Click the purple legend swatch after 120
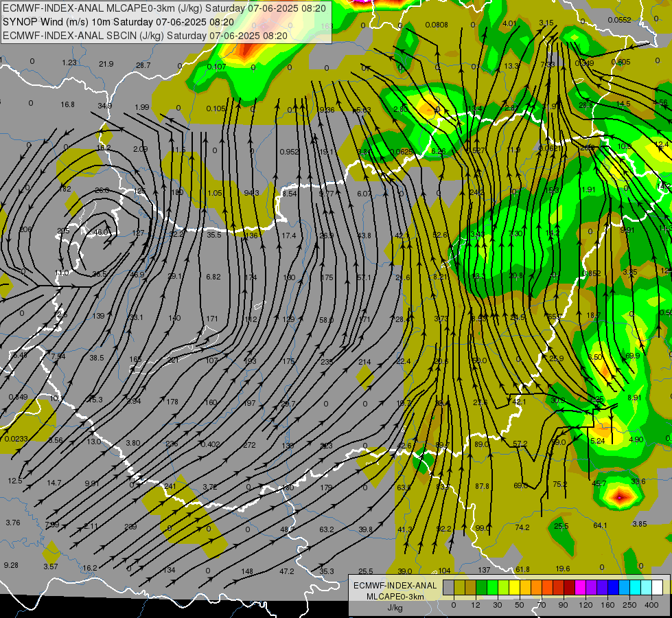Screen dimensions: 672x618 [591, 587]
